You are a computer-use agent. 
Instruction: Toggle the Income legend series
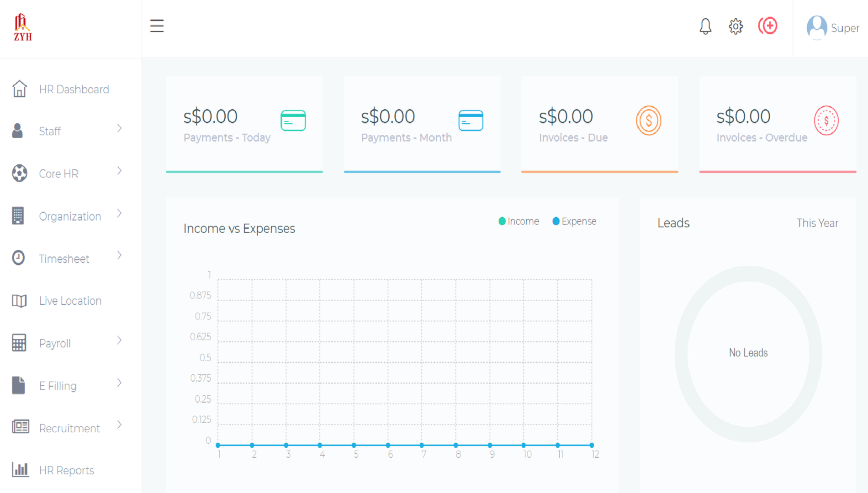(519, 221)
